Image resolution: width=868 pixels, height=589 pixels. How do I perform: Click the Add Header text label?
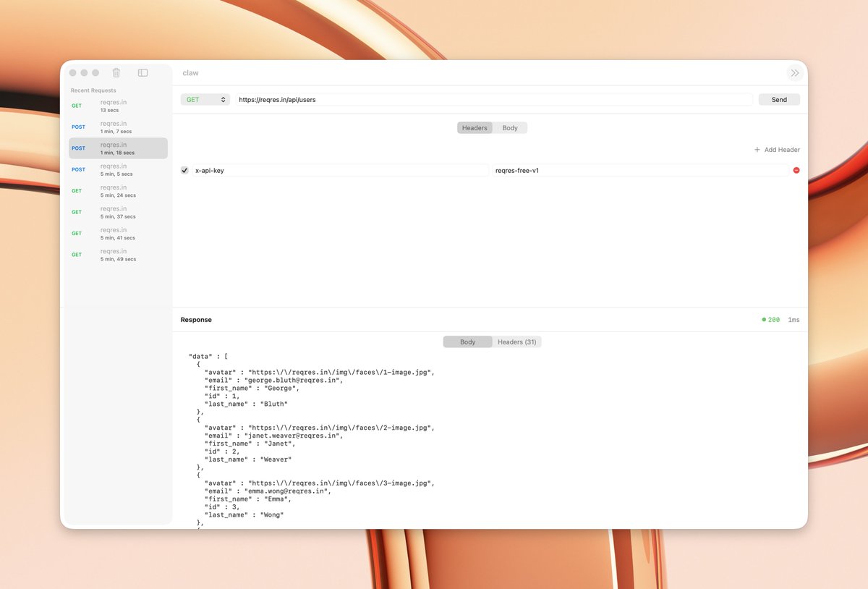782,150
